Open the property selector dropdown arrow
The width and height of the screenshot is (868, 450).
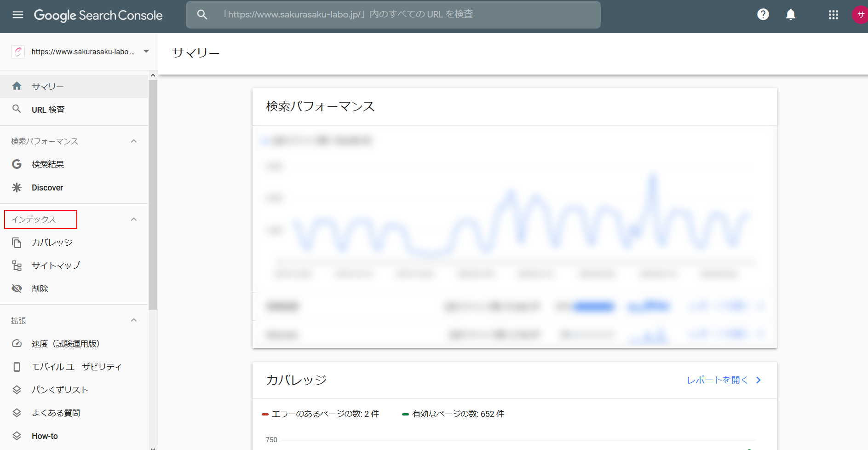coord(146,52)
